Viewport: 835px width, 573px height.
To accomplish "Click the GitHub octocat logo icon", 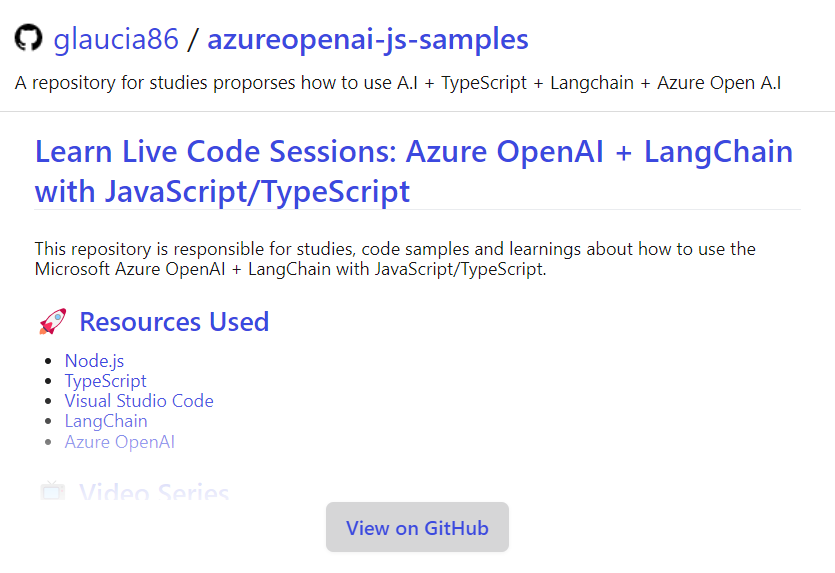I will [28, 39].
